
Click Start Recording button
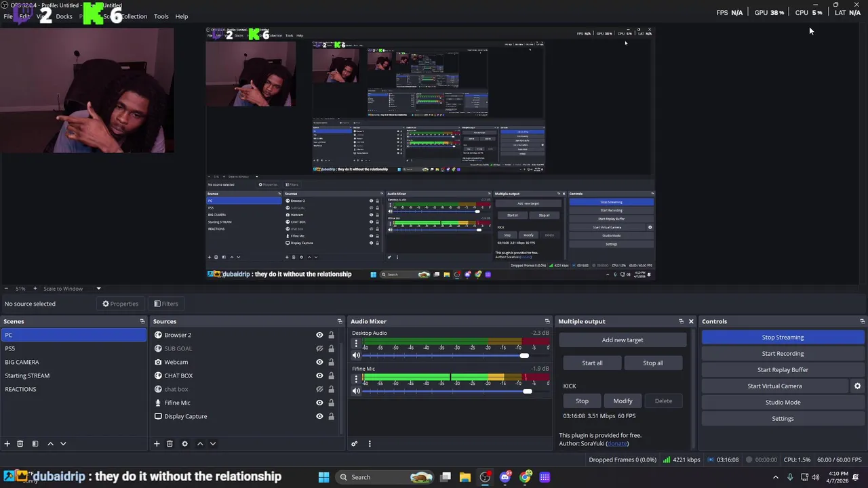point(783,353)
